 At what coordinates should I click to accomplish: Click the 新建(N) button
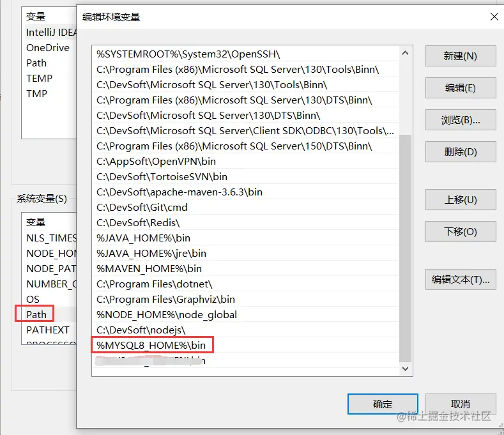coord(461,56)
